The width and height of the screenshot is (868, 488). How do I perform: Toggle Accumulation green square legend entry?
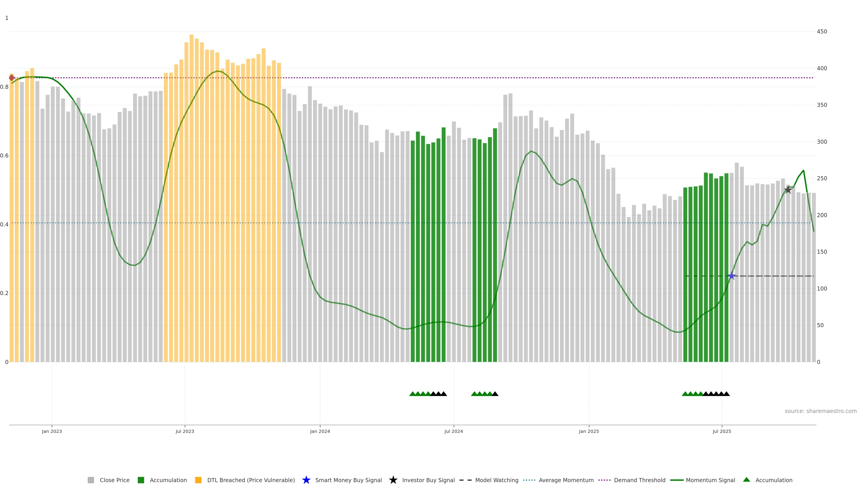(x=141, y=480)
